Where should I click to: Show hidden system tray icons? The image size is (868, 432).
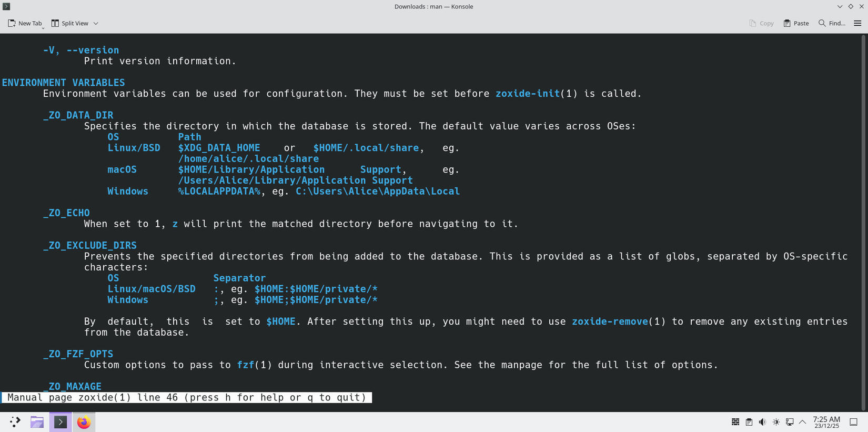point(802,422)
